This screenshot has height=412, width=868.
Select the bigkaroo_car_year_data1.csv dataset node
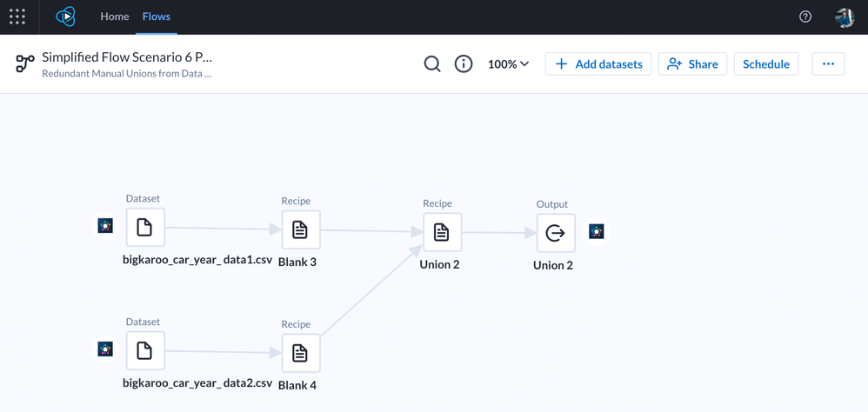point(145,228)
